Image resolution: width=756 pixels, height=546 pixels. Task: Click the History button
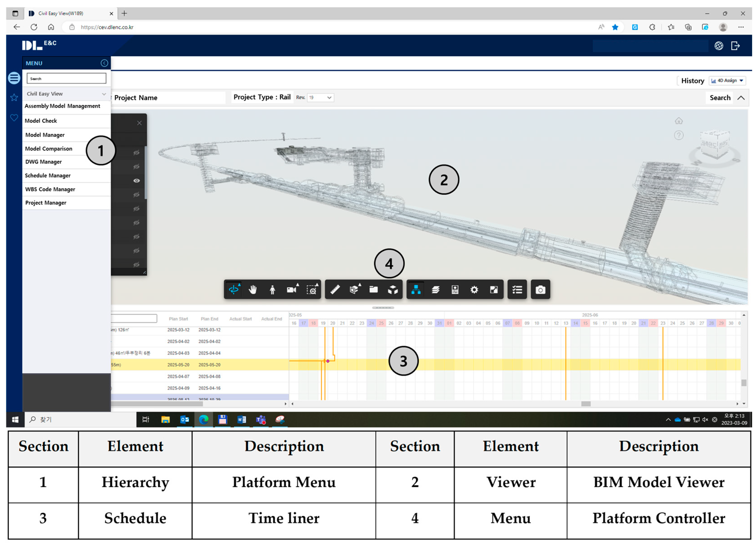(692, 81)
